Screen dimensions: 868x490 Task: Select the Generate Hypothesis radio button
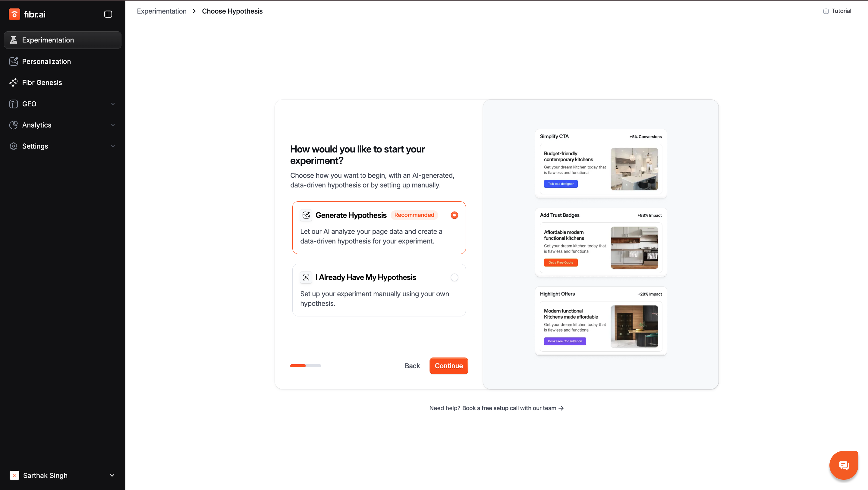[454, 215]
